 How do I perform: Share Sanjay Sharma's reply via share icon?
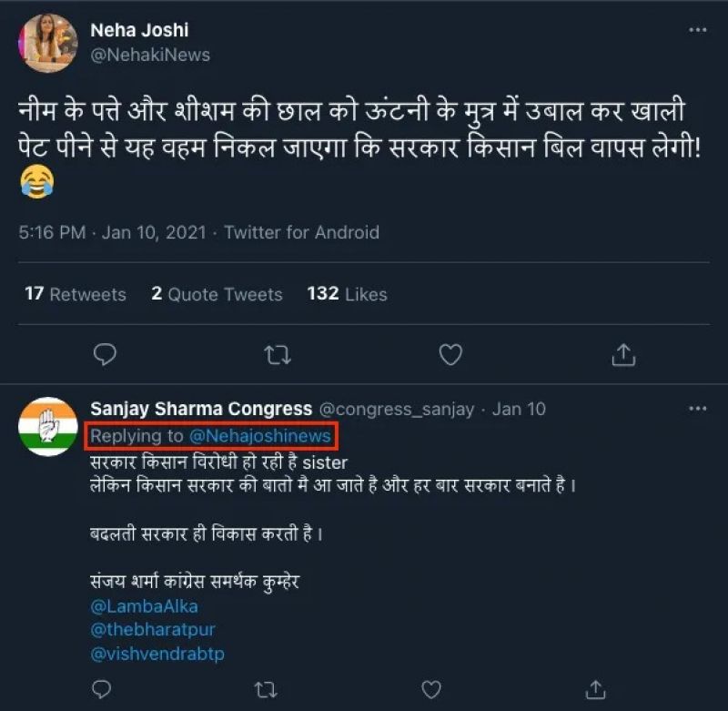(600, 689)
